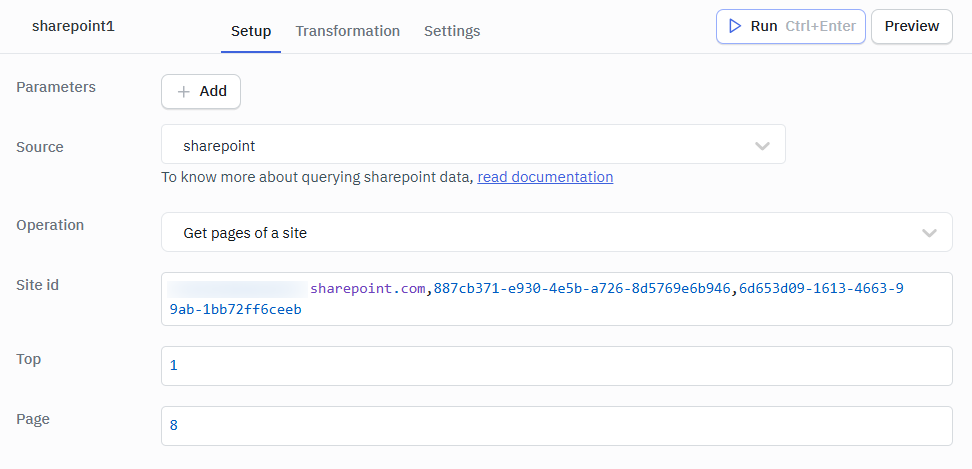Click into the Page field
The height and width of the screenshot is (469, 972).
[557, 426]
